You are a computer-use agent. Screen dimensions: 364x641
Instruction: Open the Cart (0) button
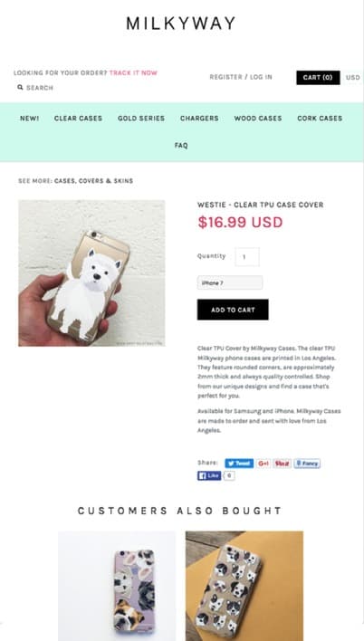(318, 77)
